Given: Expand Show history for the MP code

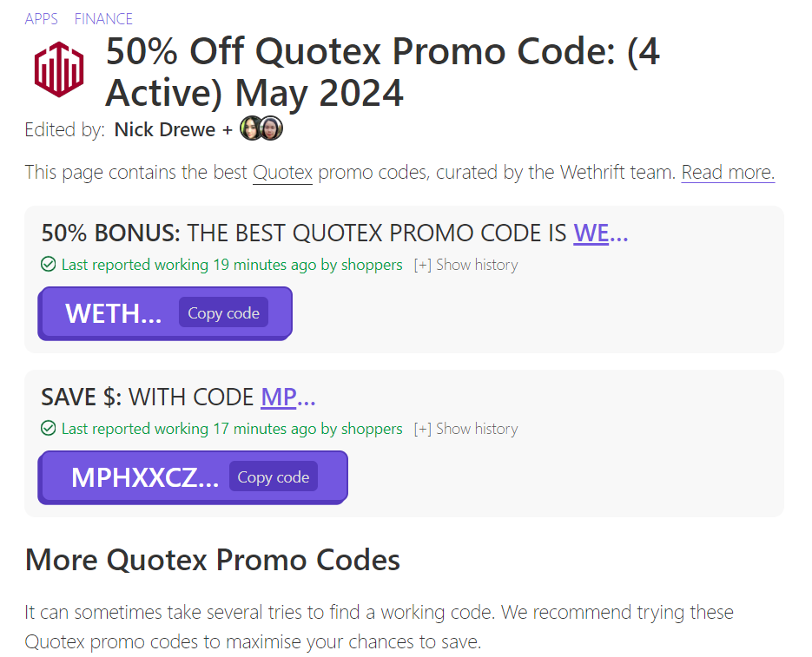Looking at the screenshot, I should point(466,429).
